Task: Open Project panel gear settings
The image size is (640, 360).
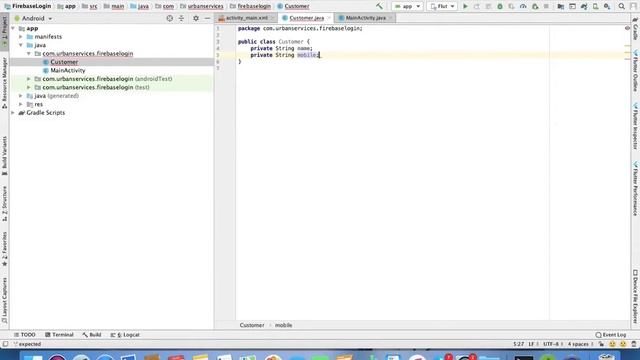Action: point(196,18)
